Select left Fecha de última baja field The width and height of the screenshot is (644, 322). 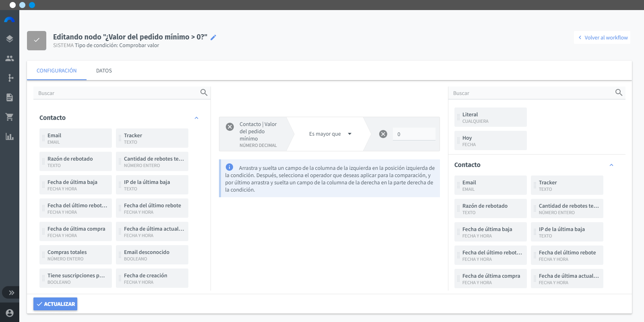tap(76, 185)
